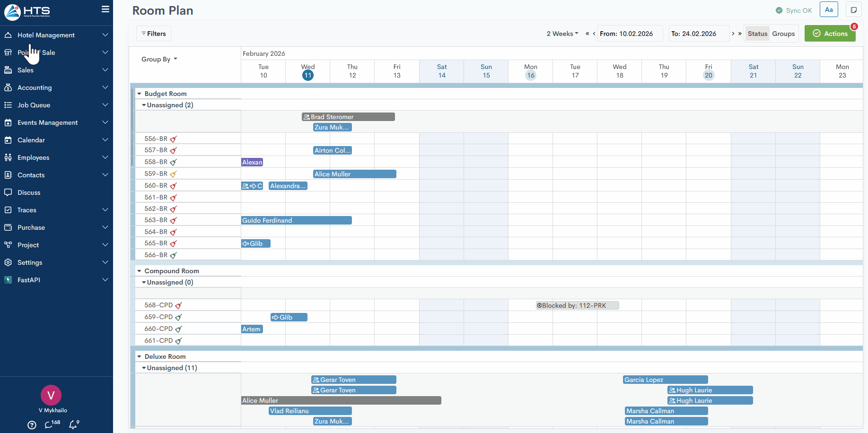Click the sticky note icon at top right

(853, 10)
